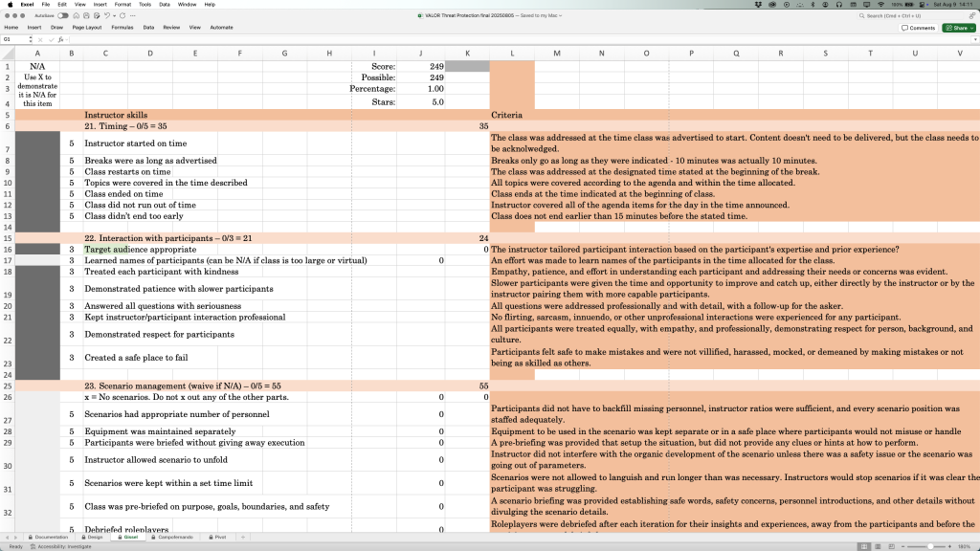980x551 pixels.
Task: Open the undo history dropdown arrow
Action: point(115,15)
